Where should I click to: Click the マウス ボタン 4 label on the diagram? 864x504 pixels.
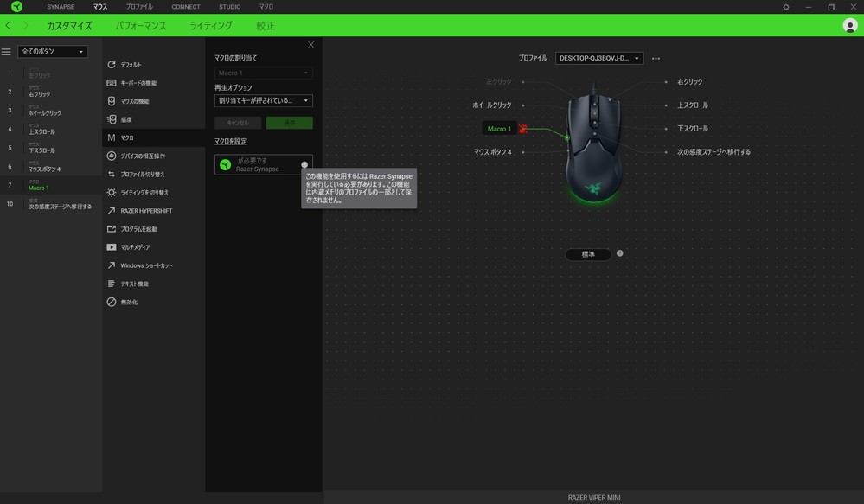(x=493, y=152)
